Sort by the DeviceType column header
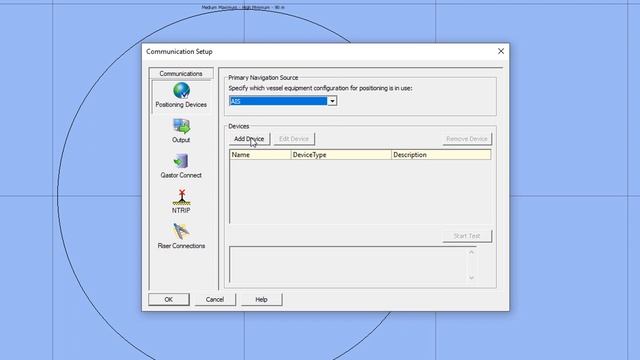This screenshot has width=640, height=360. click(341, 155)
